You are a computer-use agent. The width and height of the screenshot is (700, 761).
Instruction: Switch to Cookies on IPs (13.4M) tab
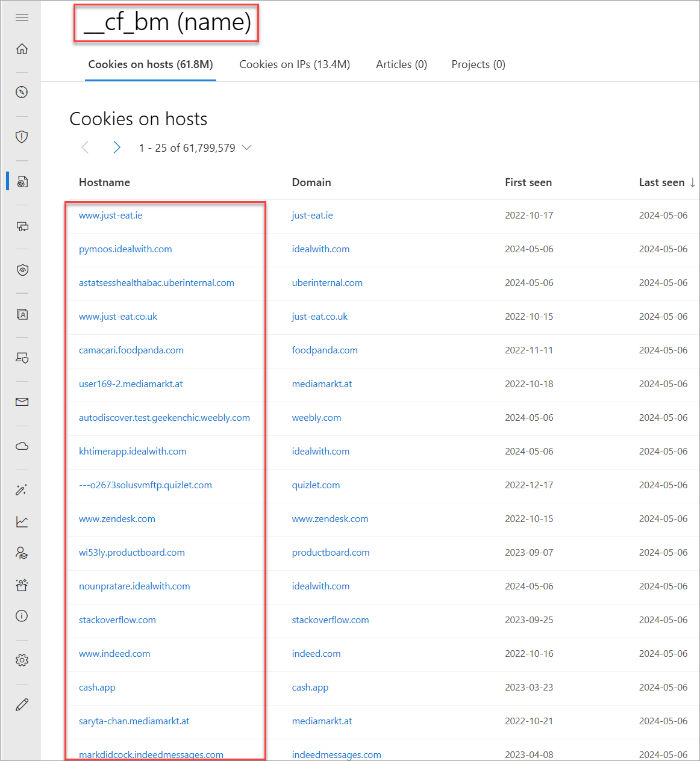(295, 64)
